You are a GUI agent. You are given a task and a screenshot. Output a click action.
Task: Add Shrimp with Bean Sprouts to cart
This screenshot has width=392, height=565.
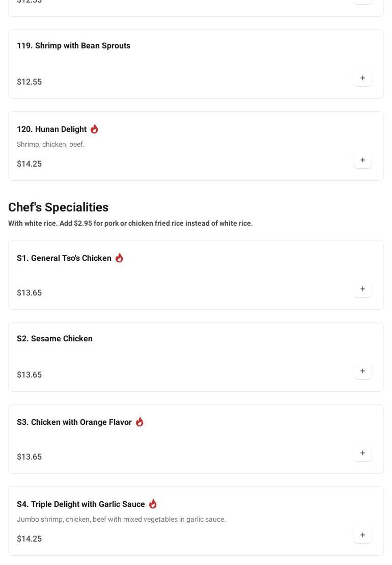362,78
